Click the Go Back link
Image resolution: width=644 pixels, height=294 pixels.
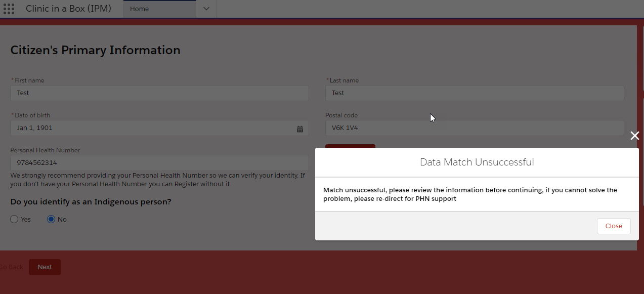coord(11,267)
